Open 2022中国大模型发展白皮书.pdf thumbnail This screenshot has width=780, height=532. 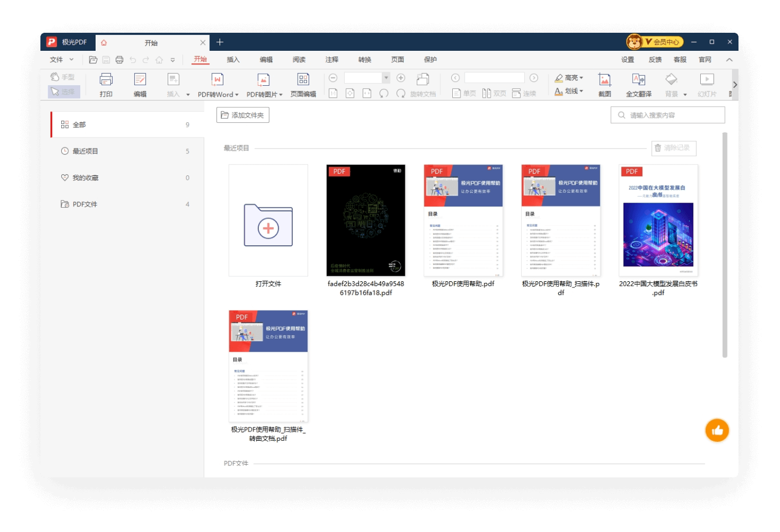[658, 220]
